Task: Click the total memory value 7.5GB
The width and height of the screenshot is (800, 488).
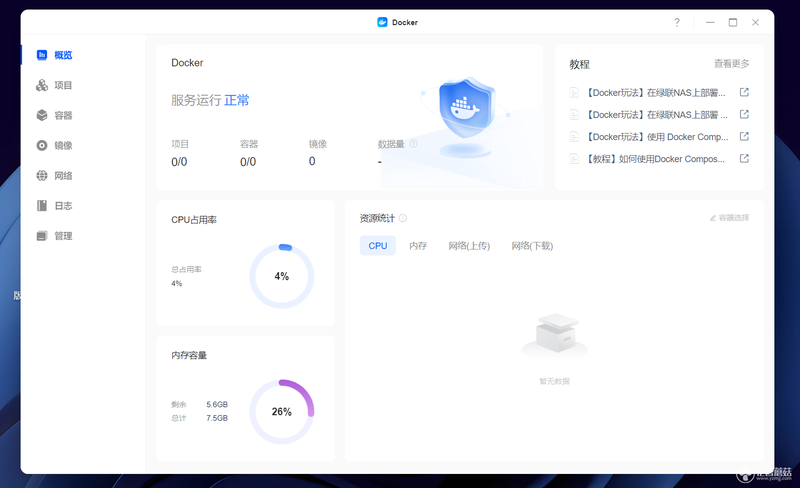Action: 217,418
